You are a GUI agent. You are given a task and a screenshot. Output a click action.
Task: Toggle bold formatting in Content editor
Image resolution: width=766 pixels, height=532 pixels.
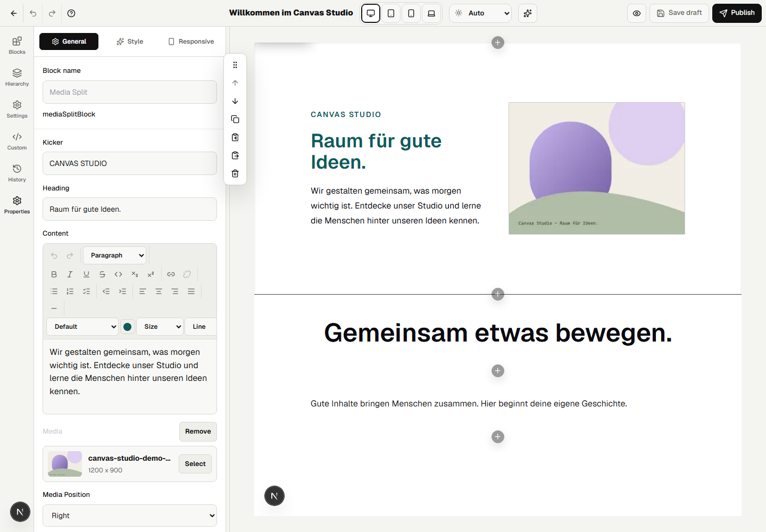point(54,275)
